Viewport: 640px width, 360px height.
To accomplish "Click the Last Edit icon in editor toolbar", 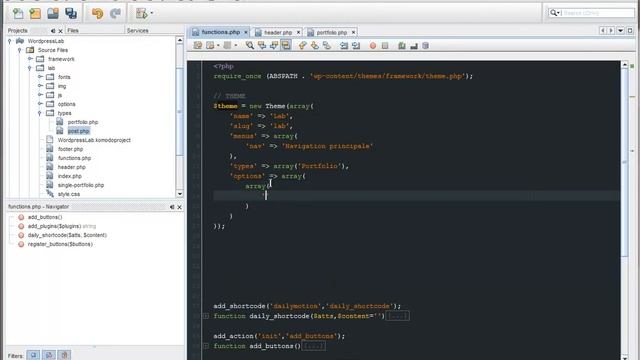I will tap(198, 45).
